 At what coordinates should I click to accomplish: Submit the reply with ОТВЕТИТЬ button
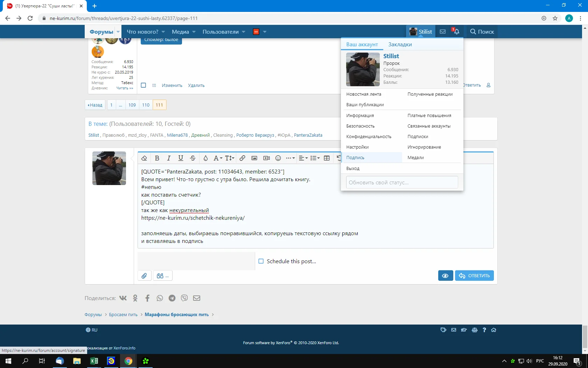[474, 276]
